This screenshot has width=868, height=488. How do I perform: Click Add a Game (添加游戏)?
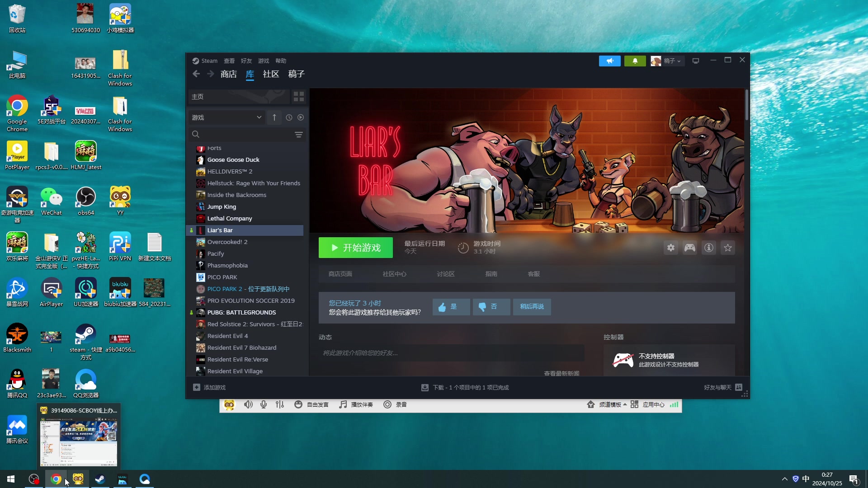coord(209,388)
